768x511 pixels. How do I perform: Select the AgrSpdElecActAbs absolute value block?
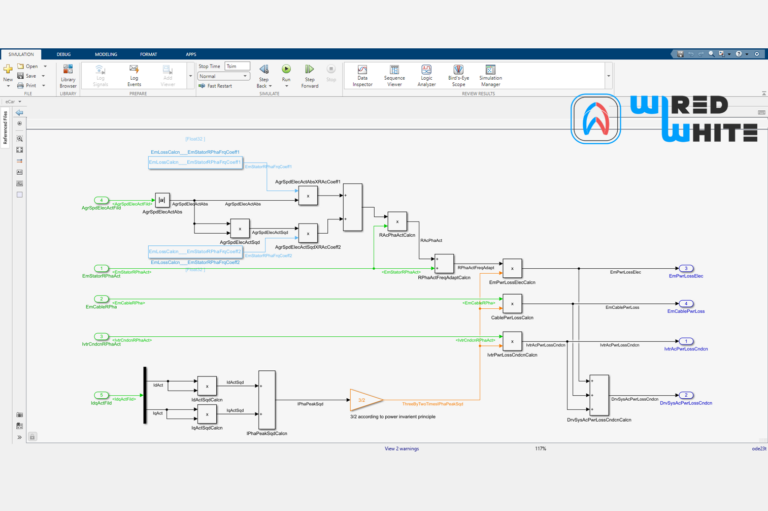pyautogui.click(x=162, y=200)
